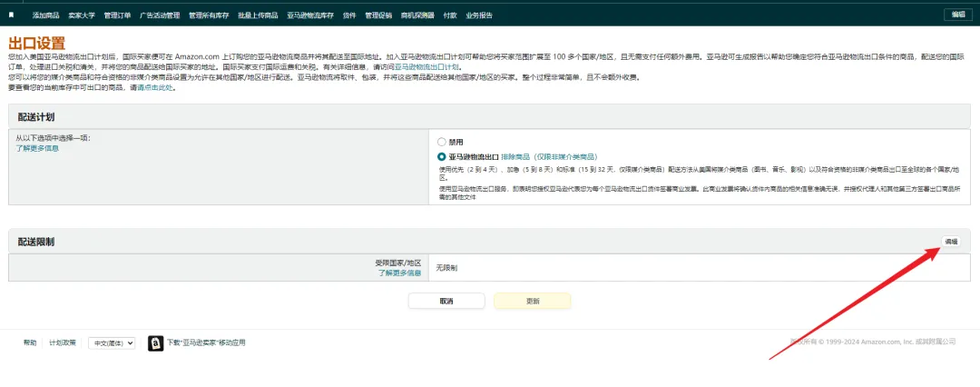Click the 取消 button
The width and height of the screenshot is (980, 387).
[x=446, y=301]
